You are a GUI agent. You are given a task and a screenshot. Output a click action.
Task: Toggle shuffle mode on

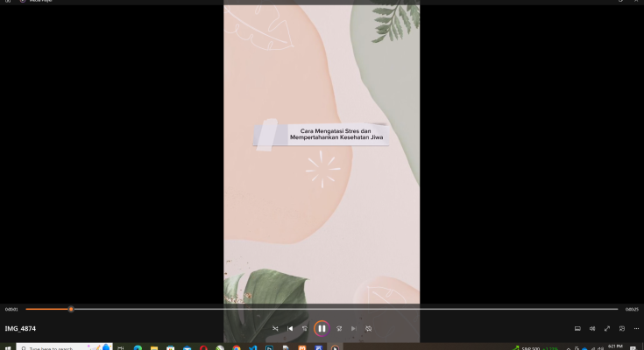pos(275,329)
